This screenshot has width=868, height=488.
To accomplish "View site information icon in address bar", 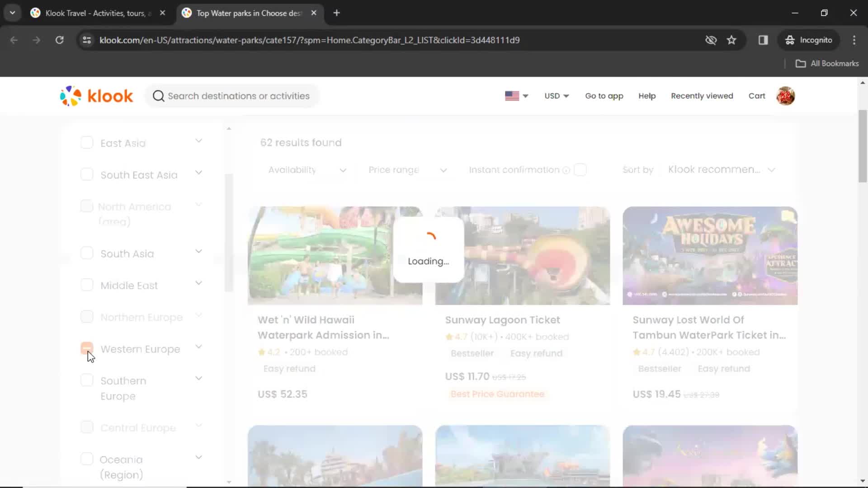I will [x=87, y=40].
